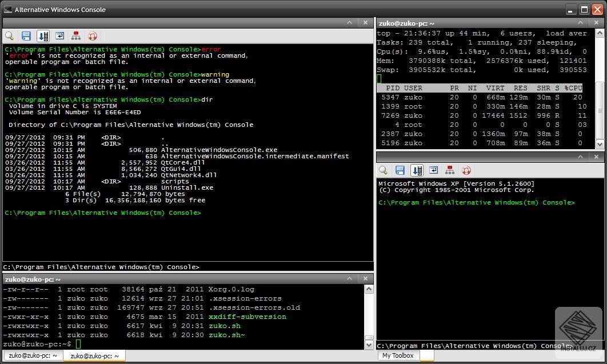Click red network tree icon in right-side console

(x=450, y=170)
